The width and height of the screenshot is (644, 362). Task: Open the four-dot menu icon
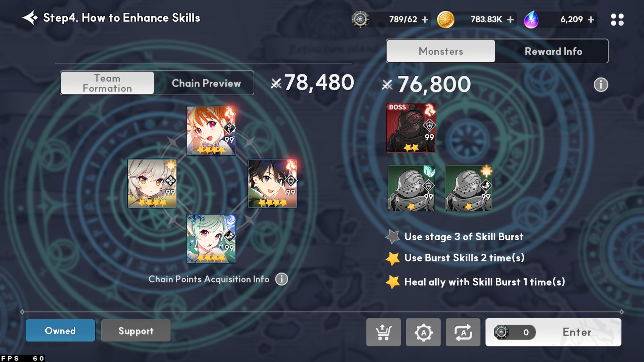(617, 19)
